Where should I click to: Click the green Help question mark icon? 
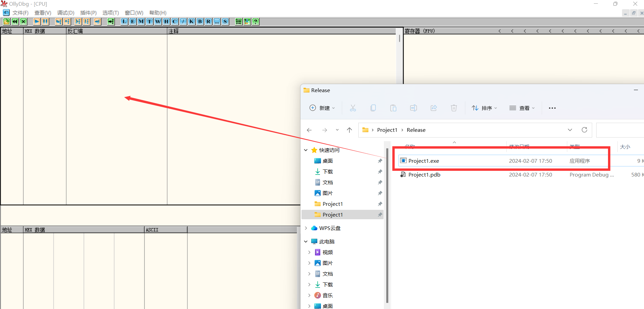(255, 22)
